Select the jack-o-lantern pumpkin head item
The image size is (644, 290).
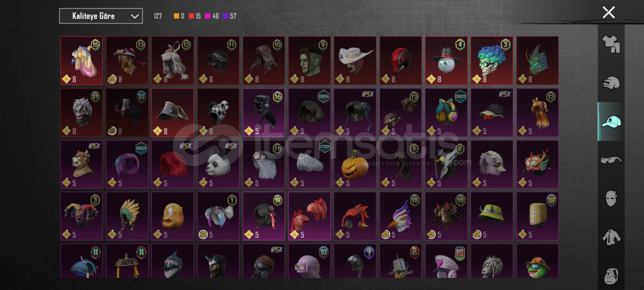[355, 164]
